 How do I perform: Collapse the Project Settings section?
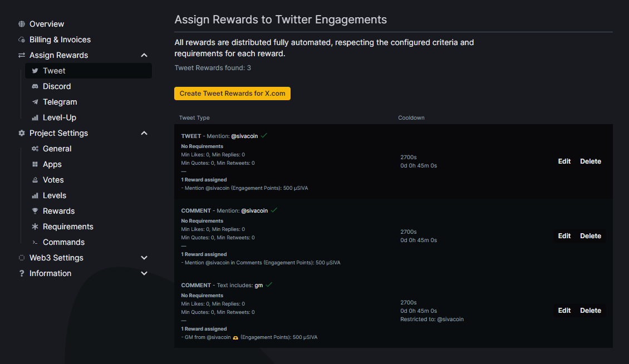144,133
